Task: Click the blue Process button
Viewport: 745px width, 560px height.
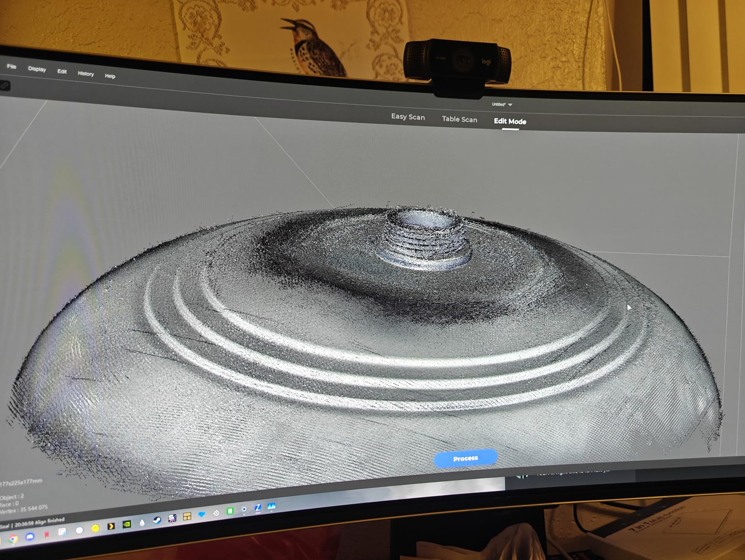Action: point(465,458)
